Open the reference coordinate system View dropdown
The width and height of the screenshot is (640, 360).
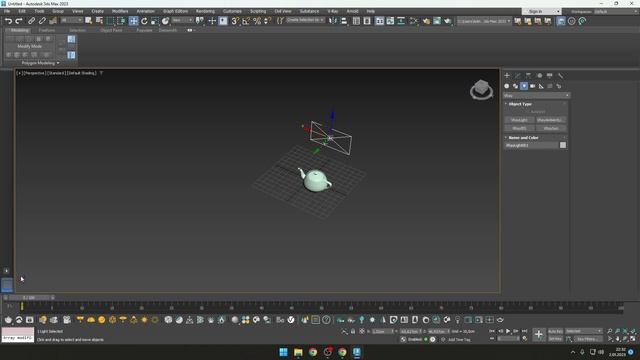tap(182, 20)
